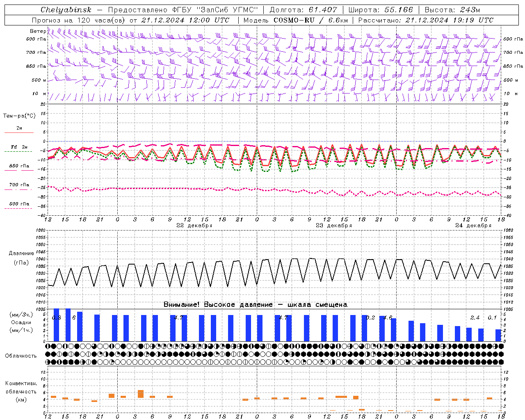Click the "Ветер" wind panel label
The image size is (525, 420).
click(38, 31)
